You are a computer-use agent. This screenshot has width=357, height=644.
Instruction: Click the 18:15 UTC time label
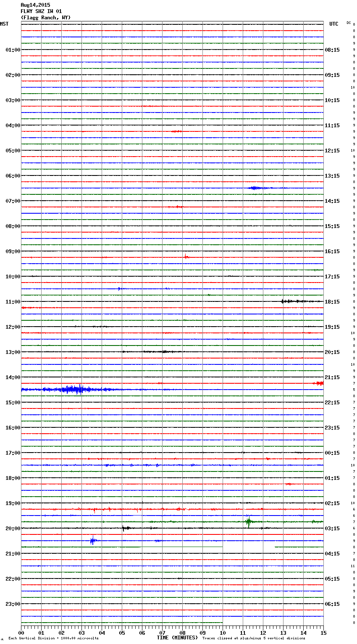[x=332, y=302]
